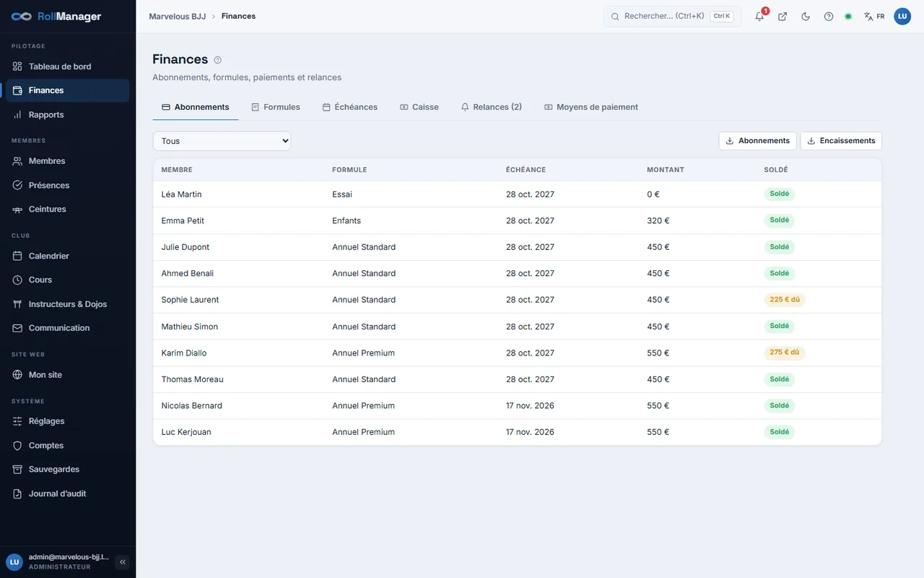
Task: Click the 275 € dû badge for Karim Diallo
Action: tap(785, 353)
